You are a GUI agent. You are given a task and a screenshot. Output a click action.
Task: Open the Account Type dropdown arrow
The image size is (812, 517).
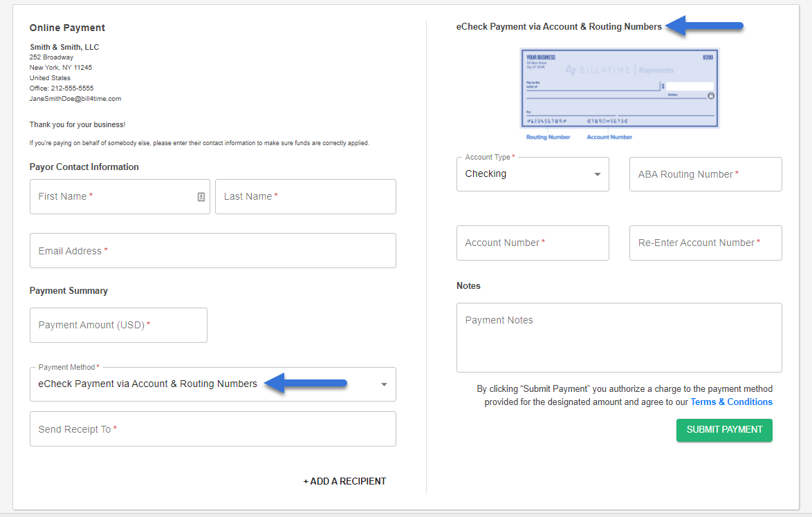coord(597,174)
